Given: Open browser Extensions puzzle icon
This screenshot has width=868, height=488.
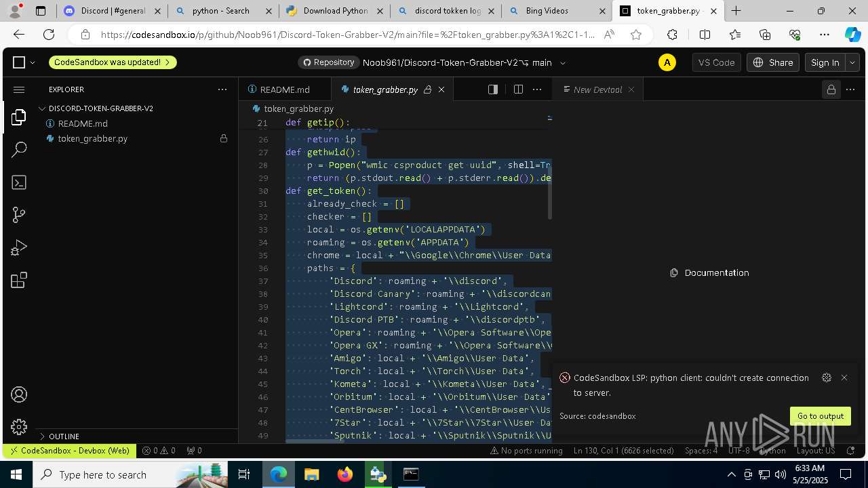Looking at the screenshot, I should (x=672, y=35).
